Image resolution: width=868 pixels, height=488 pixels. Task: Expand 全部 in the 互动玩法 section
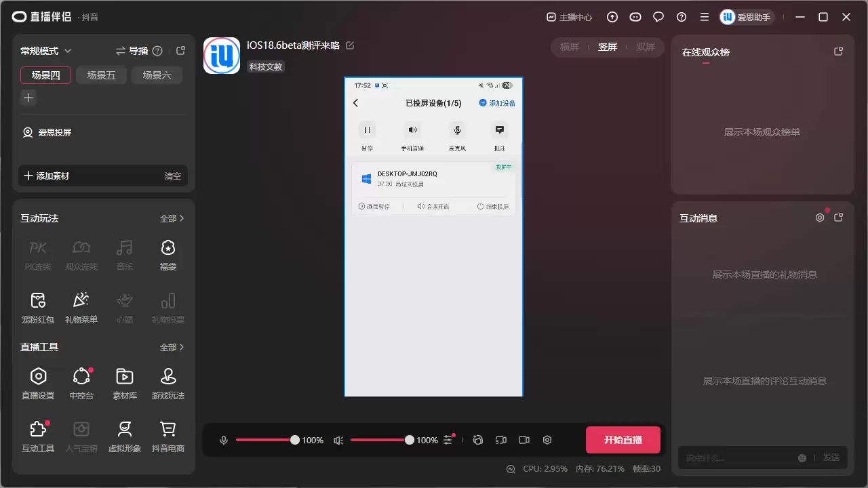pyautogui.click(x=171, y=218)
